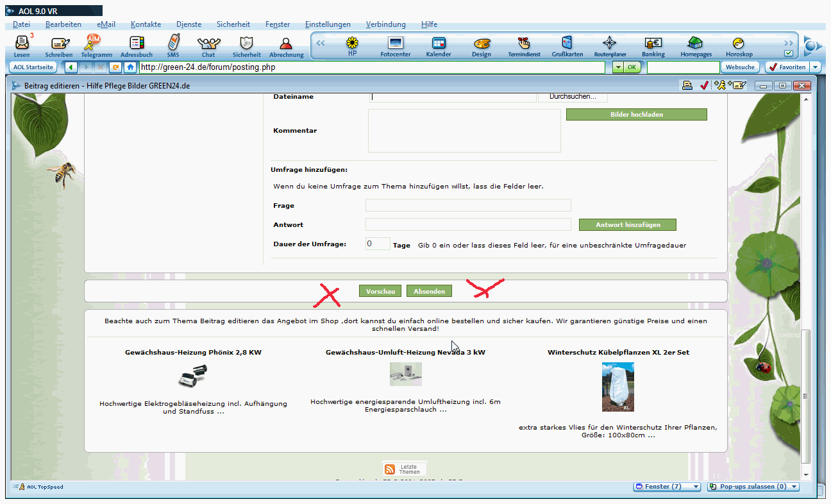Expand the Fenster (7) dropdown
The height and width of the screenshot is (504, 831).
tap(696, 487)
